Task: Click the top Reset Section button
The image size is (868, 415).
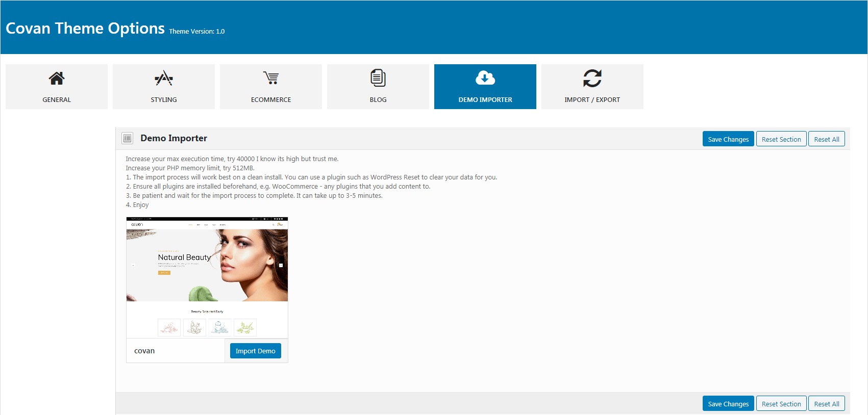Action: click(781, 139)
